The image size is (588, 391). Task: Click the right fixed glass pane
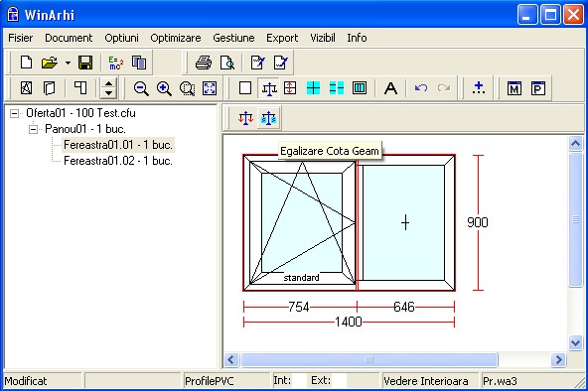(404, 222)
